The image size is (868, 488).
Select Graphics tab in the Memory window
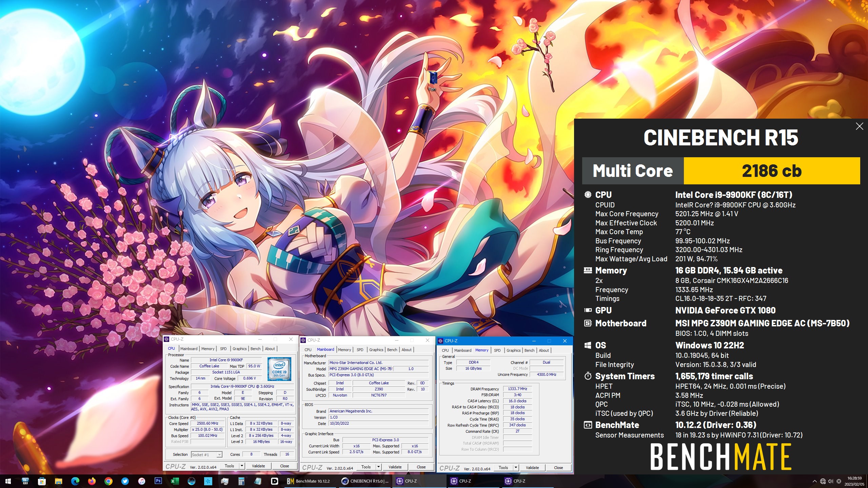513,350
